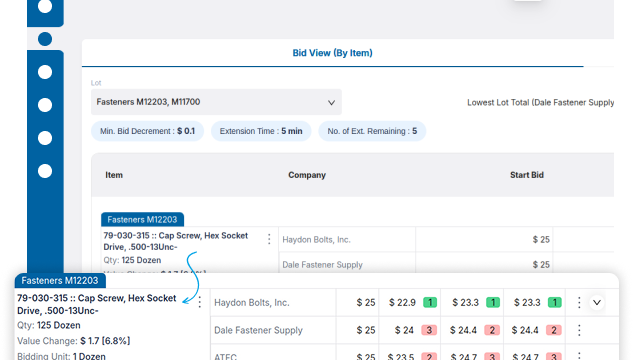
Task: Click the Min. Bid Decrement chip
Action: pyautogui.click(x=147, y=131)
